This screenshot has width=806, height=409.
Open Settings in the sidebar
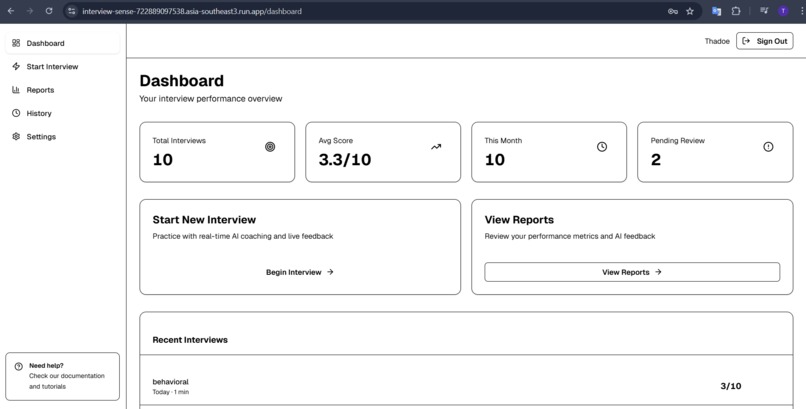(x=62, y=137)
